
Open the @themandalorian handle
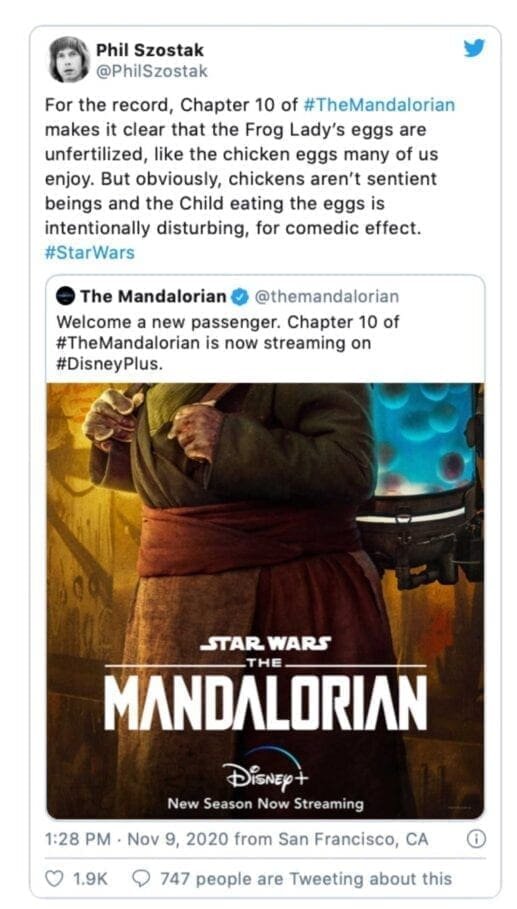(326, 297)
